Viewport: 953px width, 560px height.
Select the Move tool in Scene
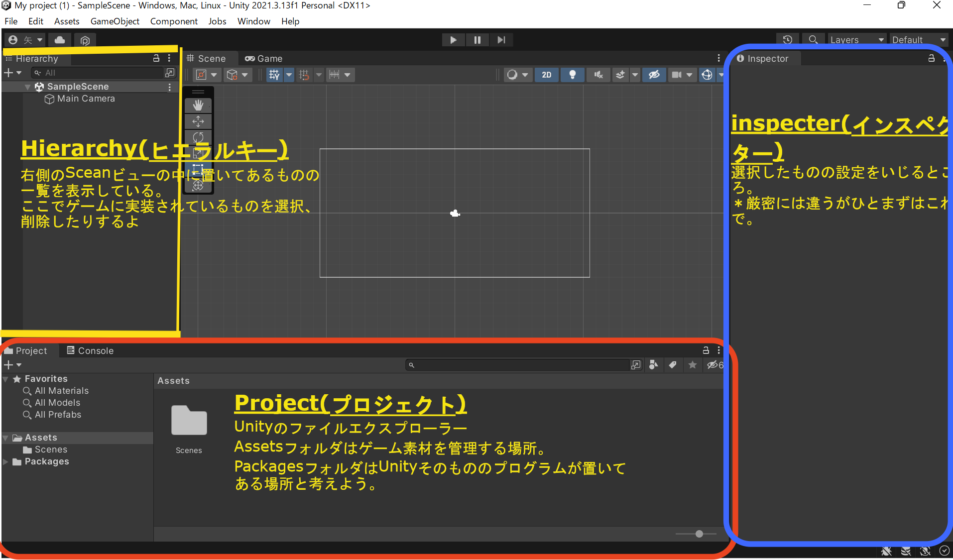pyautogui.click(x=198, y=121)
